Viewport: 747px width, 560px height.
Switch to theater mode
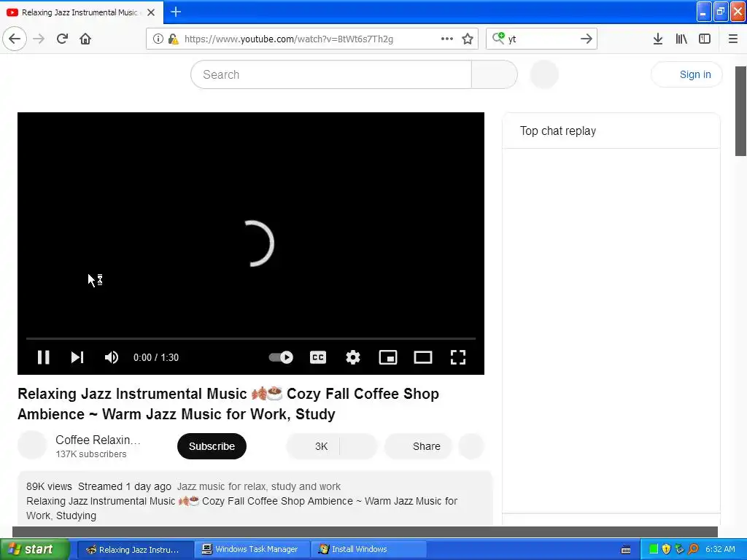tap(422, 357)
